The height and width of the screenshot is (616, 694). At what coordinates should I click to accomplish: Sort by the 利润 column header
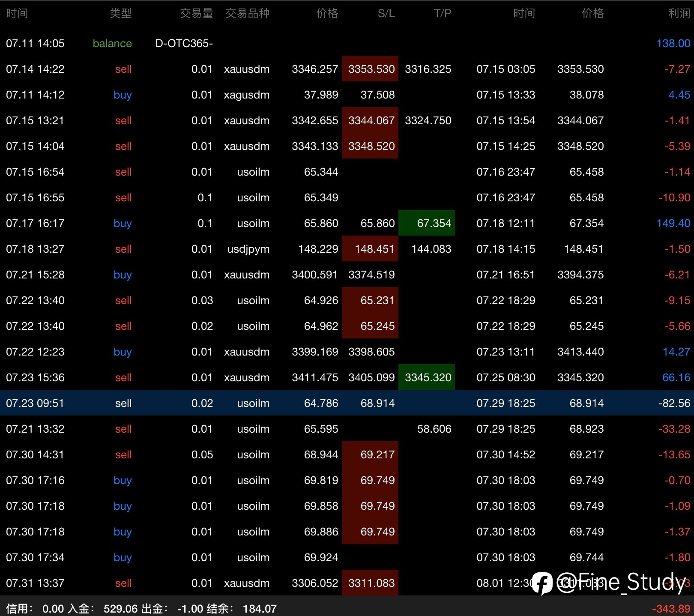pos(679,13)
